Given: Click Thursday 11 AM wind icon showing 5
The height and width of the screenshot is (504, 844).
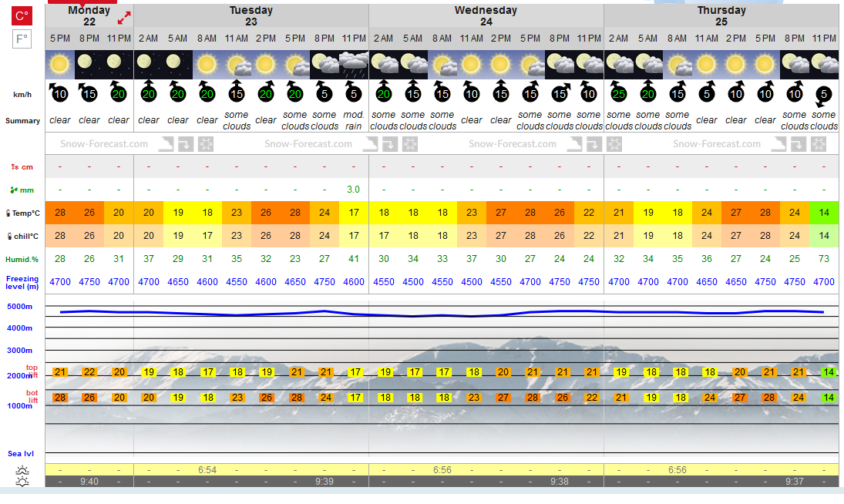Looking at the screenshot, I should [707, 93].
